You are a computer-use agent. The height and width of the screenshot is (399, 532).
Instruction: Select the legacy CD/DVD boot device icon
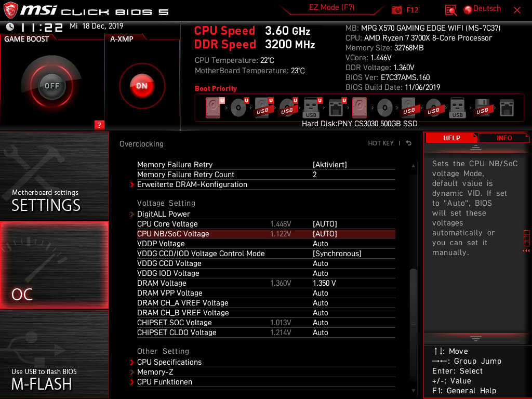point(385,108)
